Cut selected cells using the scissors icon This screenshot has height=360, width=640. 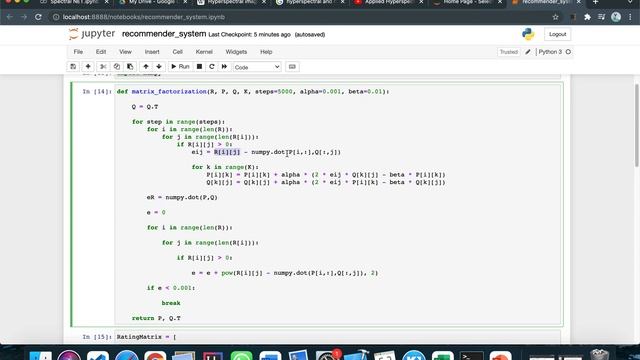[x=103, y=67]
